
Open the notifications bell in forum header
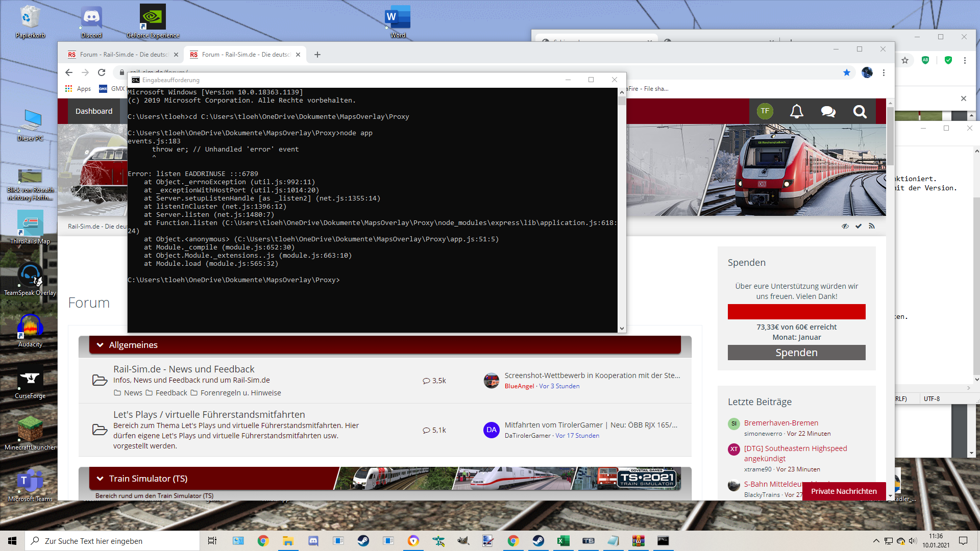(x=796, y=111)
